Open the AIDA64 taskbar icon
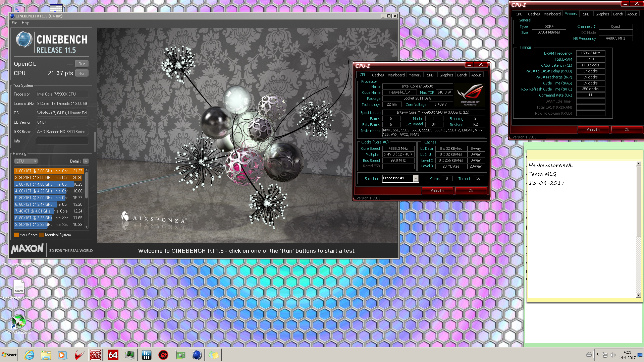The width and height of the screenshot is (644, 362). click(x=113, y=355)
